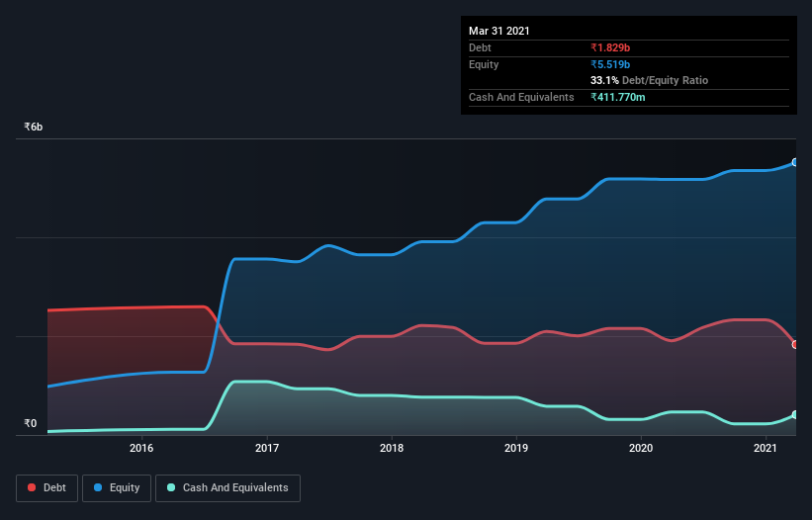This screenshot has width=812, height=520.
Task: Click the blue Equity legend dot
Action: 98,487
